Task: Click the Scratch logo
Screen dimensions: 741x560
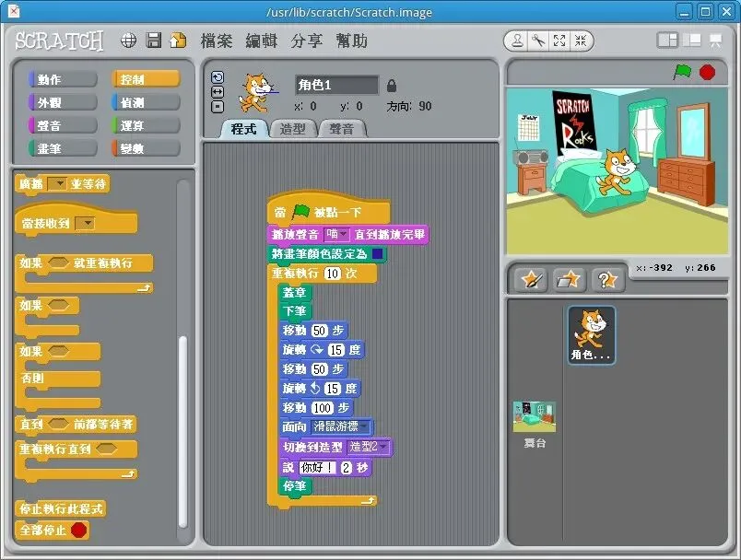Action: point(59,41)
